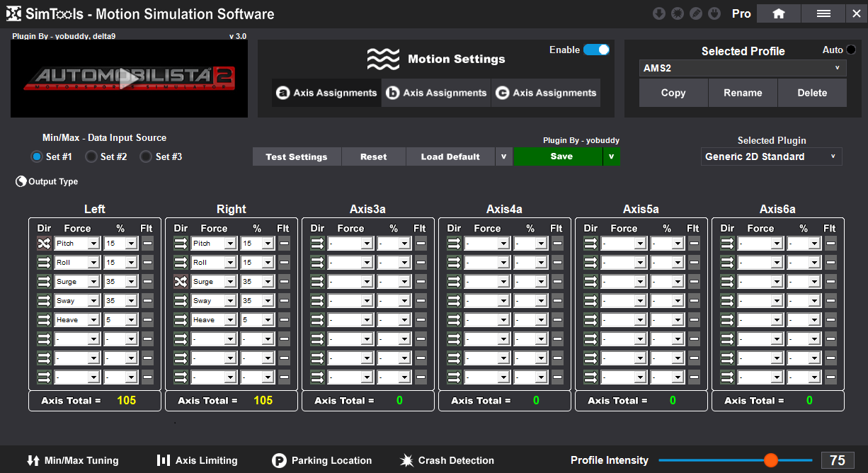868x473 pixels.
Task: Click first row filter button in Axis6a
Action: 830,244
